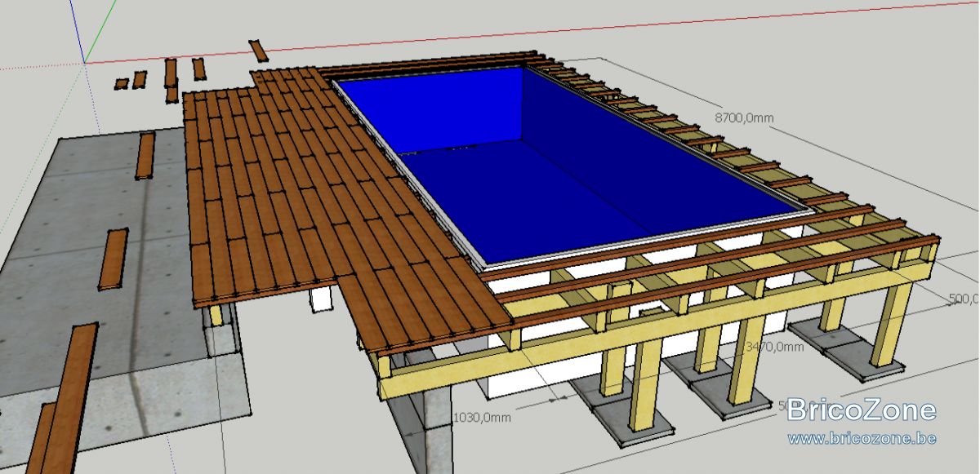Click the 3470,0mm dimension label

[x=775, y=347]
